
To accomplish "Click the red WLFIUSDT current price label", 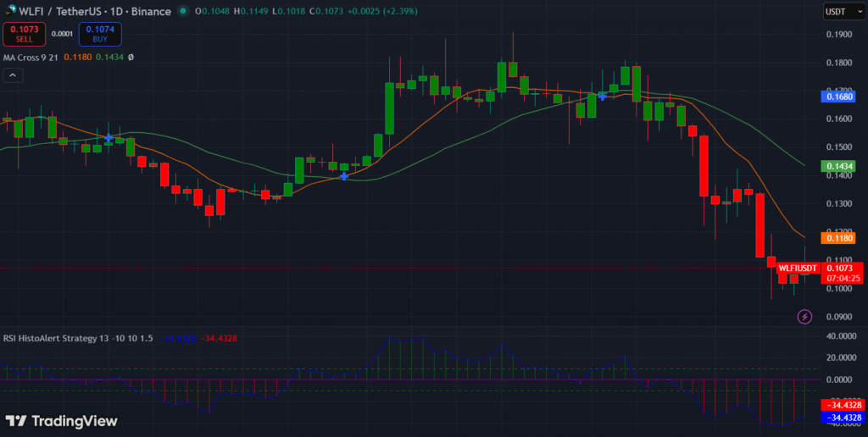I will point(798,268).
